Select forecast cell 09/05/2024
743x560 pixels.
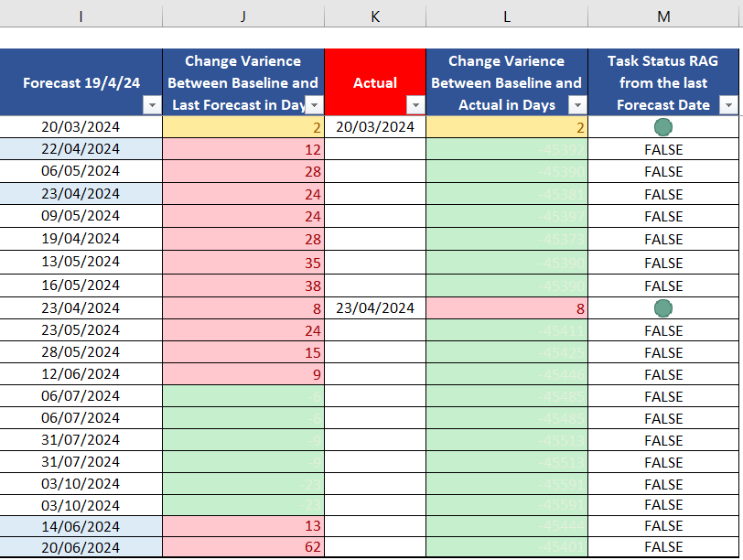[81, 216]
